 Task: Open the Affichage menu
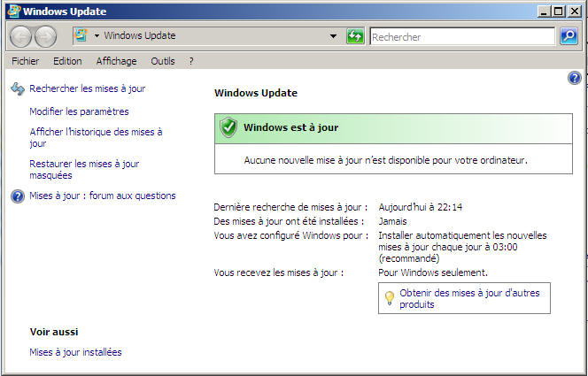[116, 61]
